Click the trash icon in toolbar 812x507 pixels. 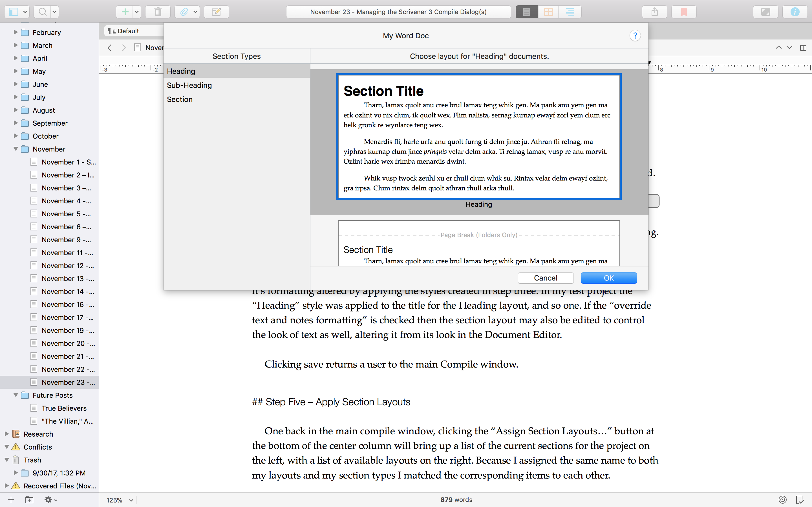(158, 12)
